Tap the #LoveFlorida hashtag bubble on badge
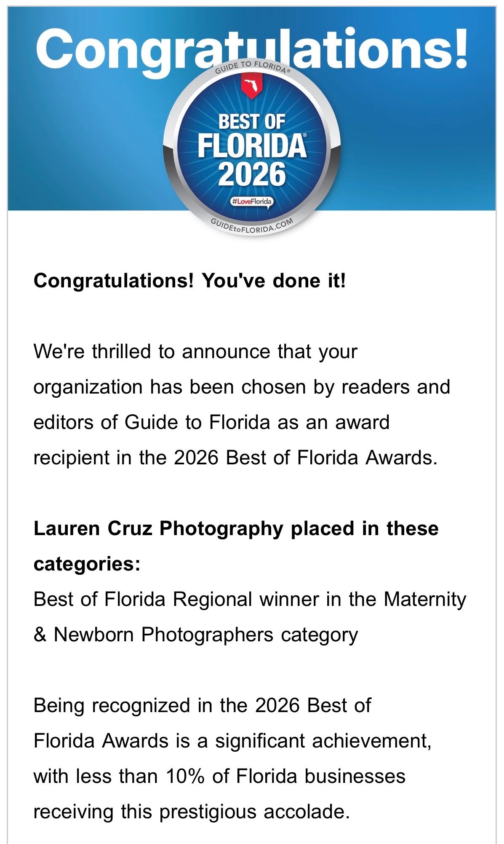The height and width of the screenshot is (844, 504). pyautogui.click(x=252, y=201)
